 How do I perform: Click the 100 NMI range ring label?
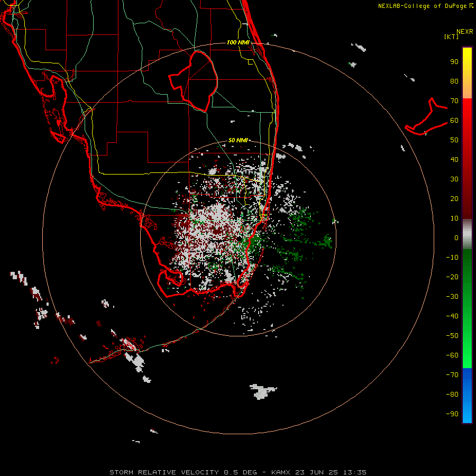click(x=239, y=42)
